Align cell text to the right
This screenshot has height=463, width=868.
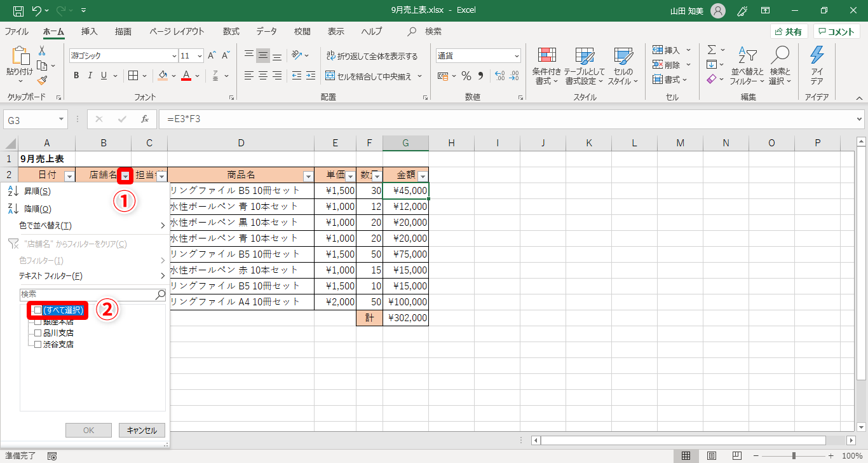click(x=277, y=76)
